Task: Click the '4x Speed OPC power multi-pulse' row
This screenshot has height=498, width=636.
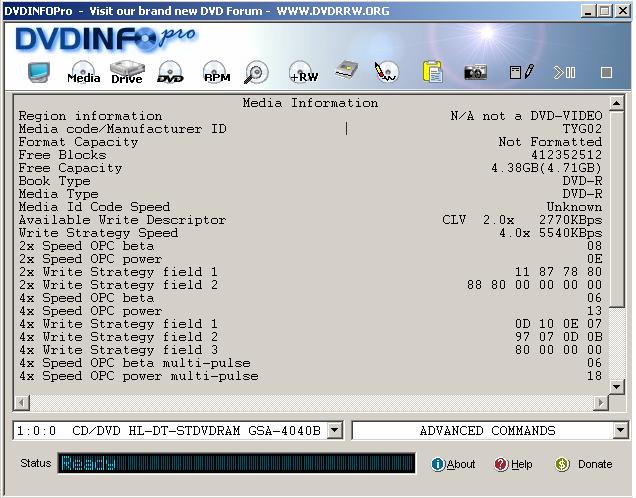Action: (310, 376)
